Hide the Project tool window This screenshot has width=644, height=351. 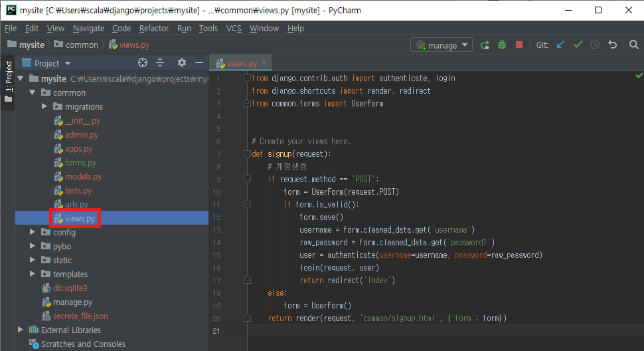point(199,62)
